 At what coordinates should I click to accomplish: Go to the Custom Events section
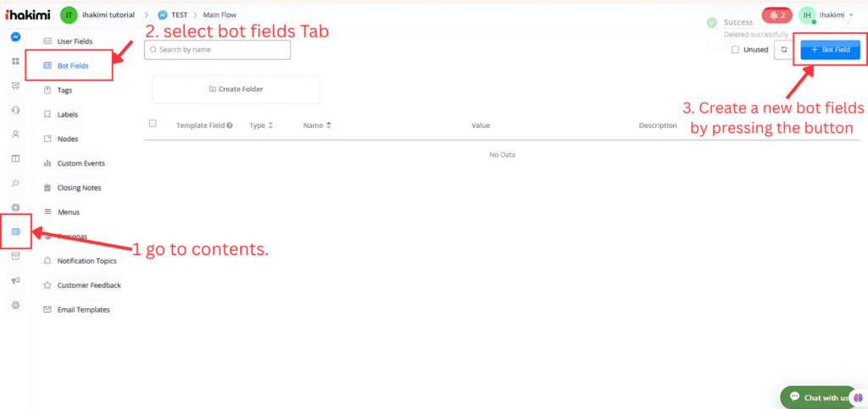point(81,163)
